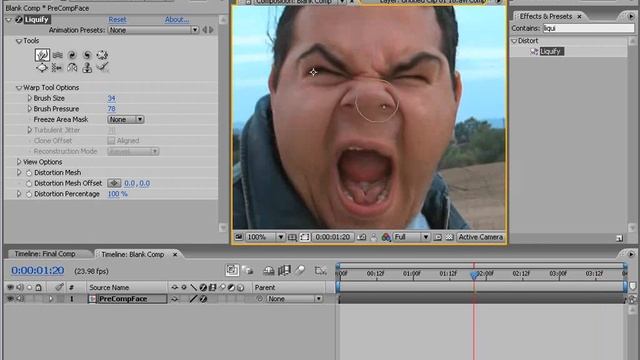Click the Distortion Mesh Offset point picker
The height and width of the screenshot is (360, 640).
[114, 183]
